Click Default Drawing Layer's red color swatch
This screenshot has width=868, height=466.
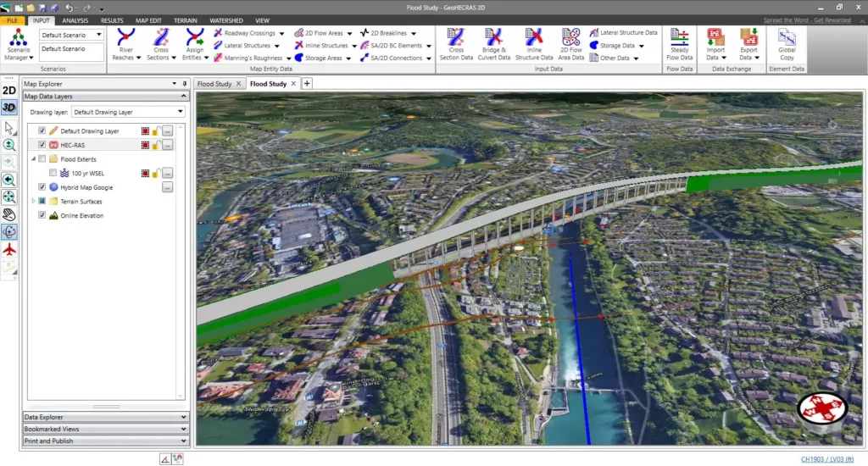(145, 131)
